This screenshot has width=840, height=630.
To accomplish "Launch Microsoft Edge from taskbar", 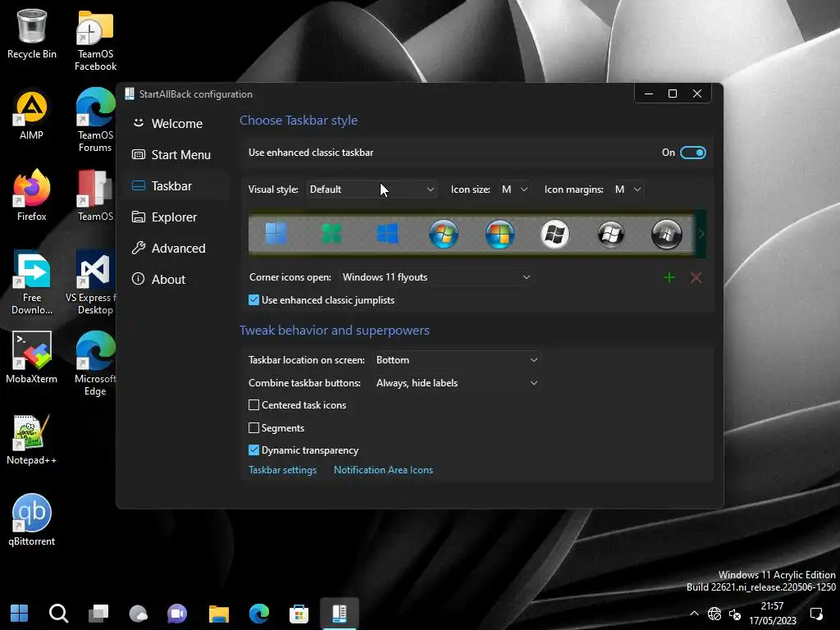I will pos(259,614).
